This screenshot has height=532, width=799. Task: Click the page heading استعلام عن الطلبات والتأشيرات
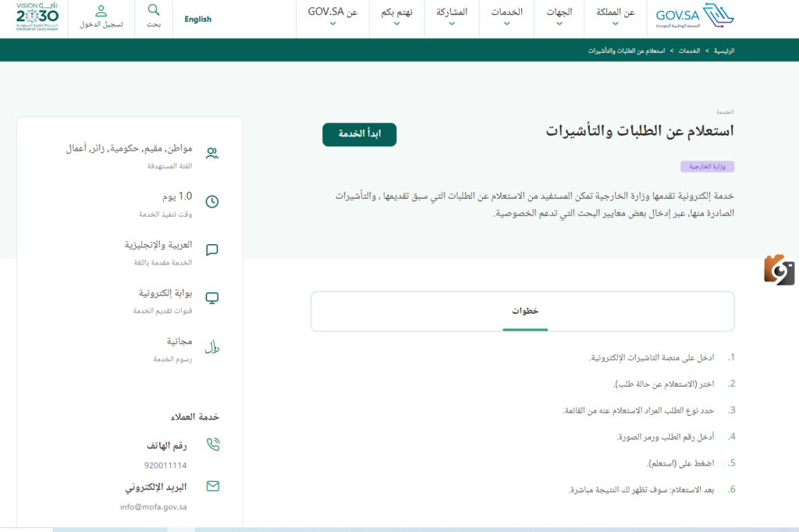tap(640, 130)
